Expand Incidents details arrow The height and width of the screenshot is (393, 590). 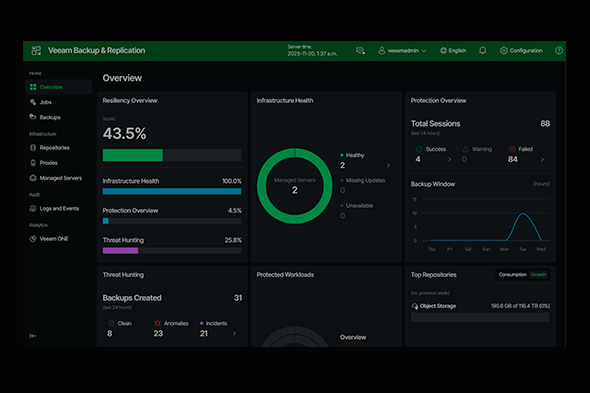(x=234, y=334)
